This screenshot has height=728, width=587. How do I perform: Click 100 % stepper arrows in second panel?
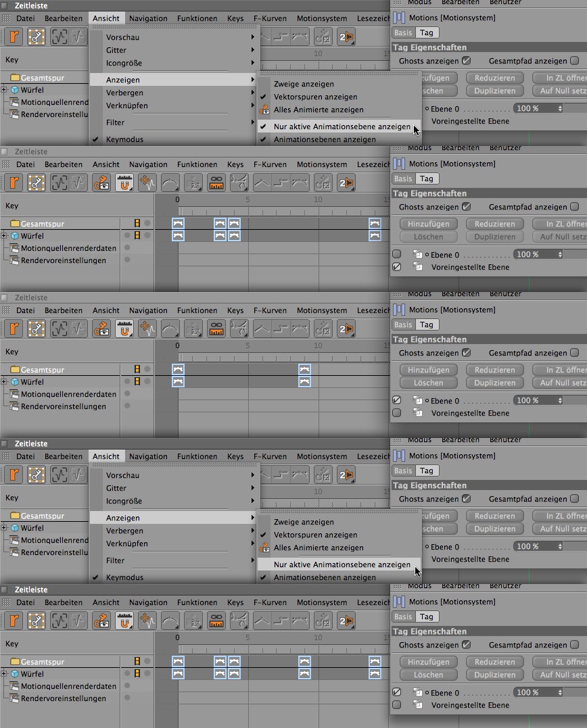(x=560, y=254)
